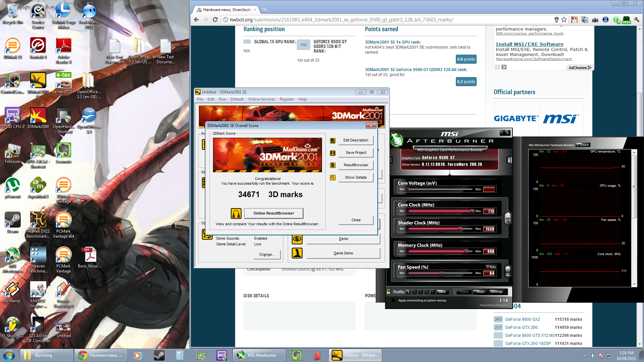Image resolution: width=644 pixels, height=362 pixels.
Task: Click the Edit Description pencil icon
Action: pyautogui.click(x=333, y=140)
